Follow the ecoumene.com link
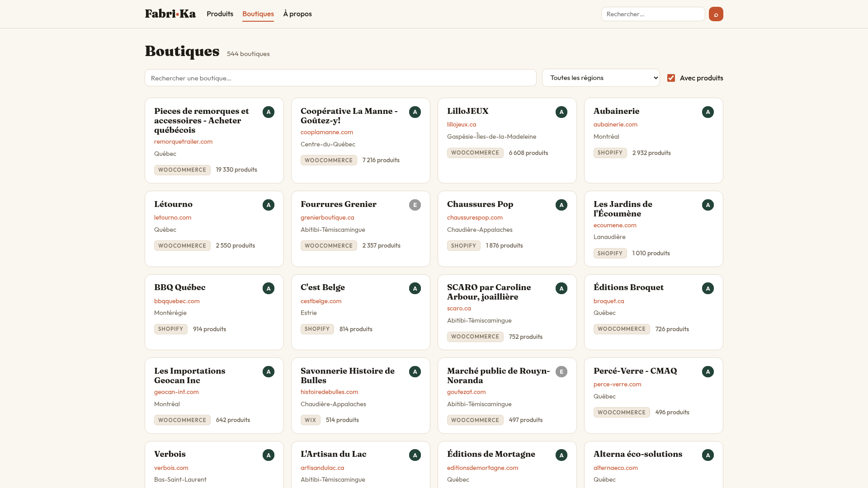This screenshot has height=488, width=868. [615, 225]
